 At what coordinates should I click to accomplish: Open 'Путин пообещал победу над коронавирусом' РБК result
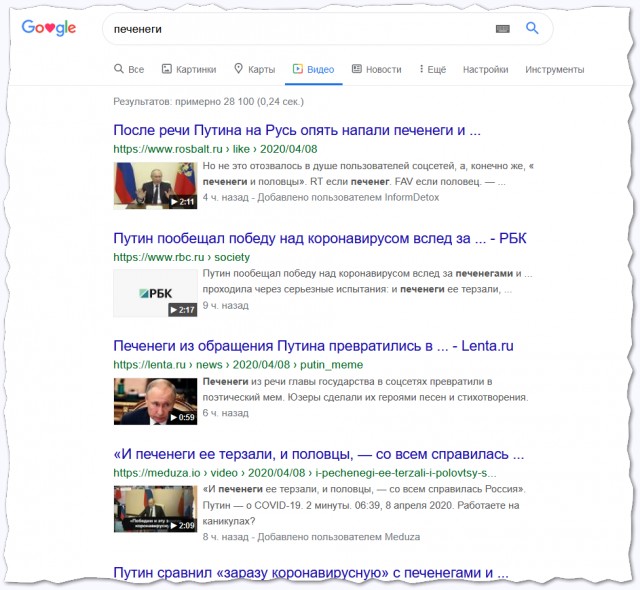click(x=320, y=238)
